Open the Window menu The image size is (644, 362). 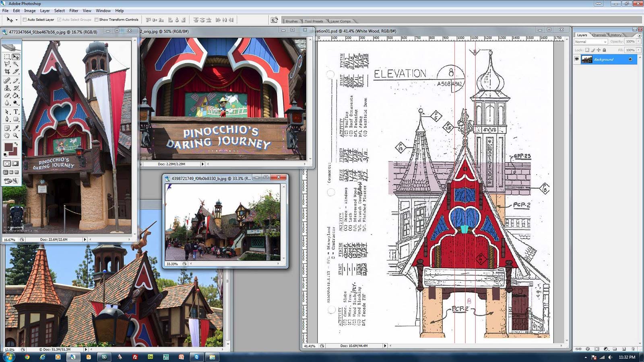tap(103, 11)
